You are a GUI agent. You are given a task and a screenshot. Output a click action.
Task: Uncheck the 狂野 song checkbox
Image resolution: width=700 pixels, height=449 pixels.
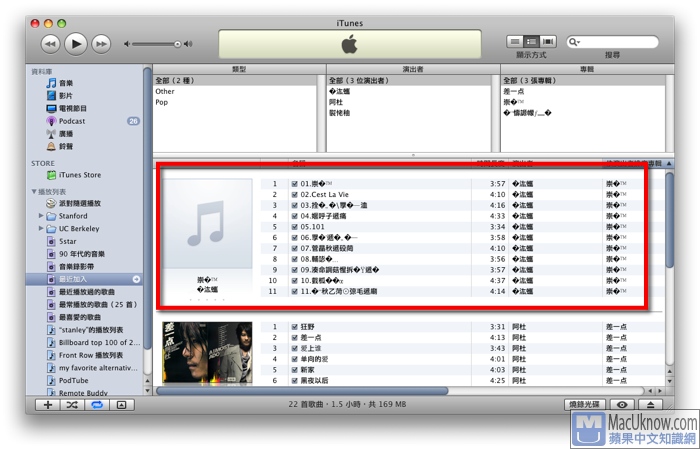pyautogui.click(x=295, y=327)
